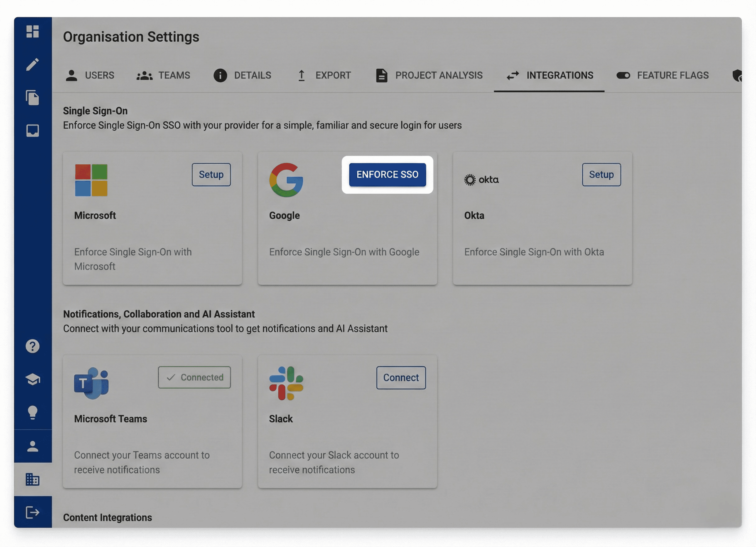
Task: Open the inbox tray sidebar icon
Action: (x=32, y=131)
